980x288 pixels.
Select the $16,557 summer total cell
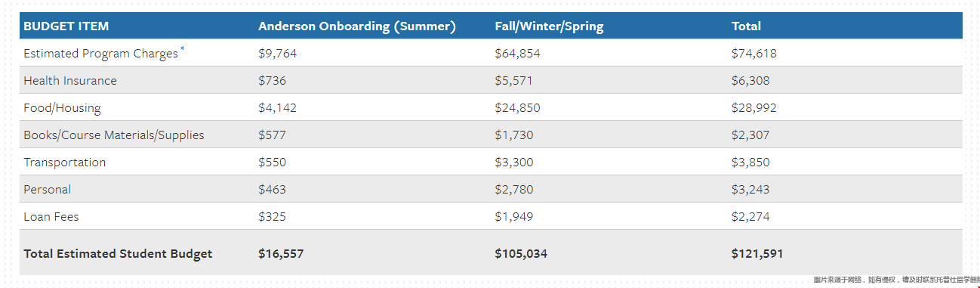tap(281, 254)
